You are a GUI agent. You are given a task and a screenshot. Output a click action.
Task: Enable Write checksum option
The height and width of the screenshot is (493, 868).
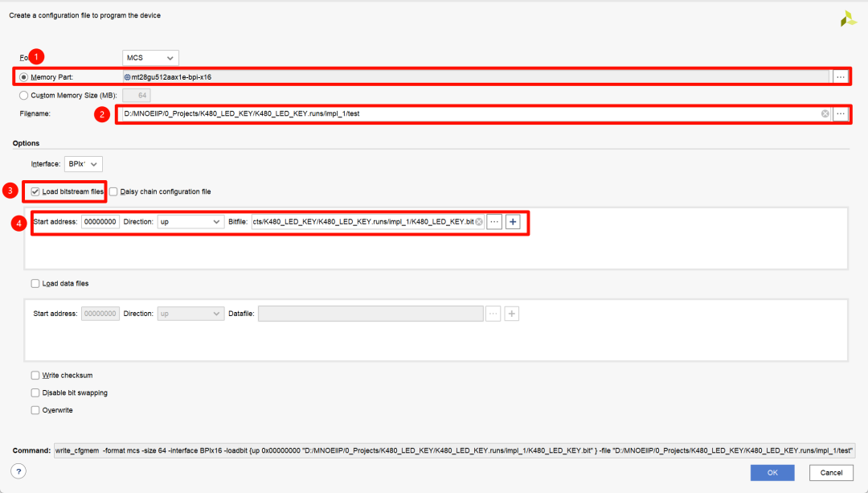(35, 375)
